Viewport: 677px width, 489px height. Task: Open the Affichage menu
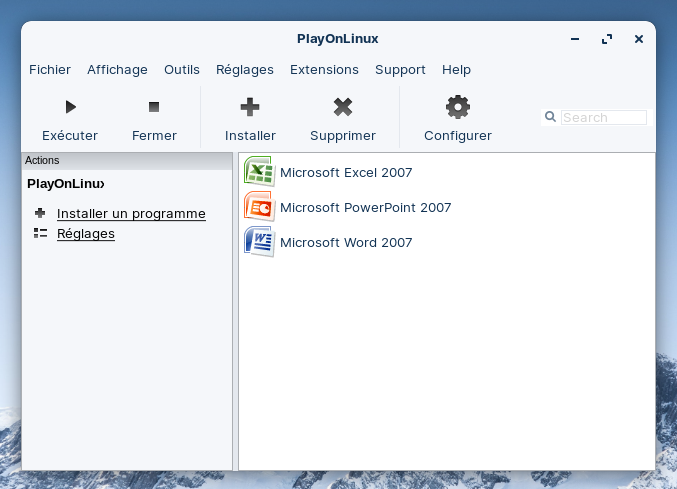click(x=117, y=69)
